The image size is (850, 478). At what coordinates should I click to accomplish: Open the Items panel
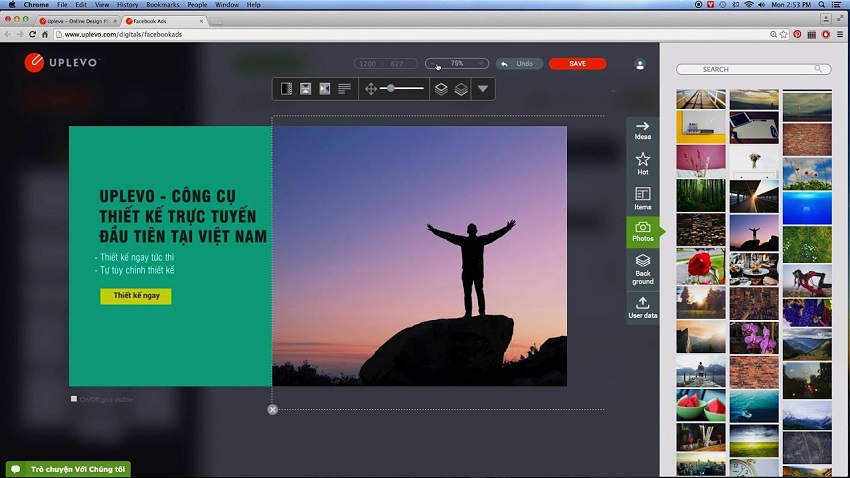[642, 197]
